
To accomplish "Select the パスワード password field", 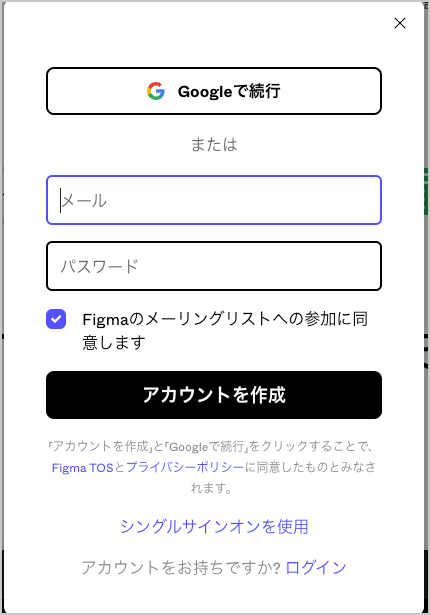I will click(214, 266).
